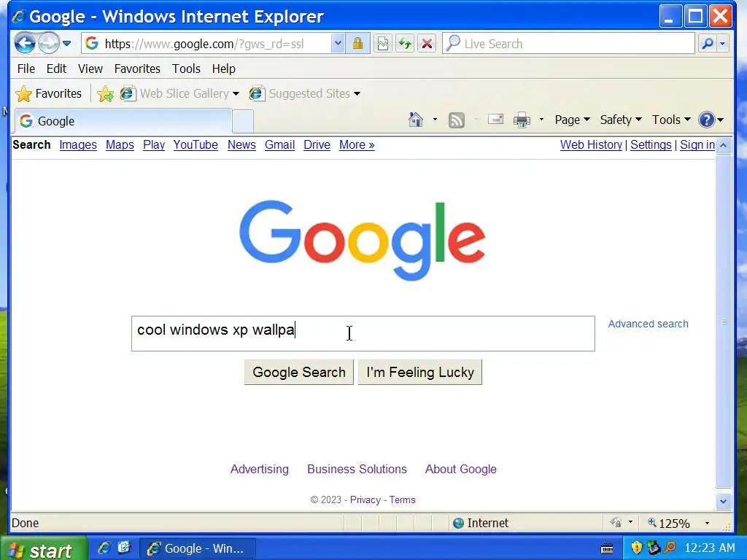Viewport: 747px width, 560px height.
Task: Click the address bar URL field
Action: pyautogui.click(x=206, y=44)
